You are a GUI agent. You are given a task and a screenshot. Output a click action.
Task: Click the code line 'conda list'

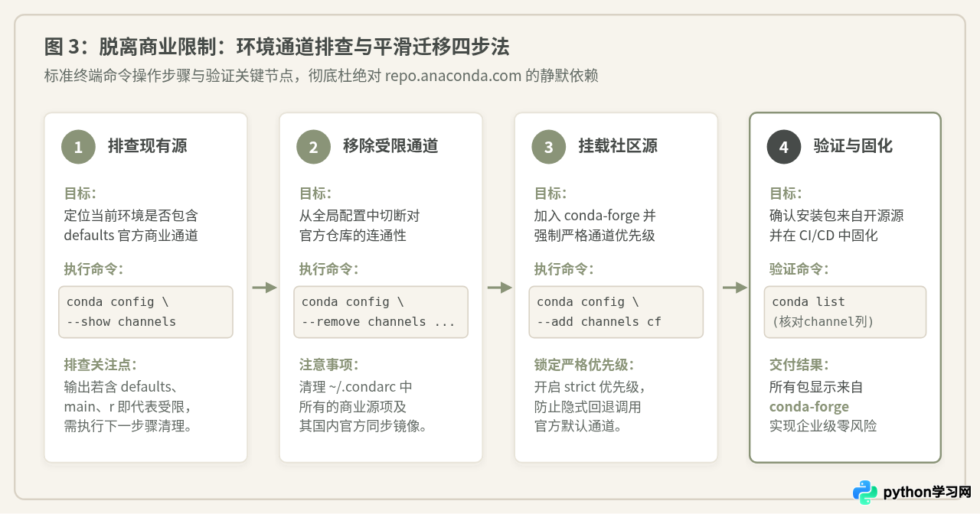pos(808,302)
